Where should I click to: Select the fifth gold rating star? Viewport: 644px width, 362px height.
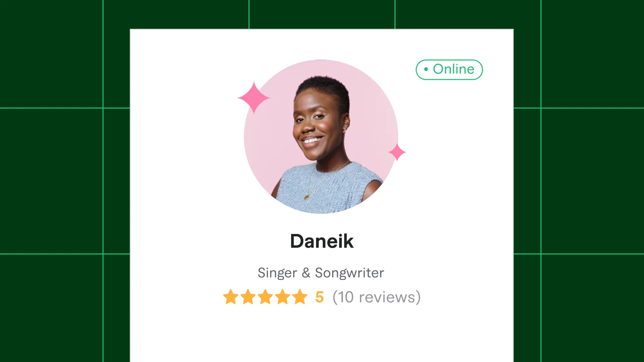tap(300, 297)
